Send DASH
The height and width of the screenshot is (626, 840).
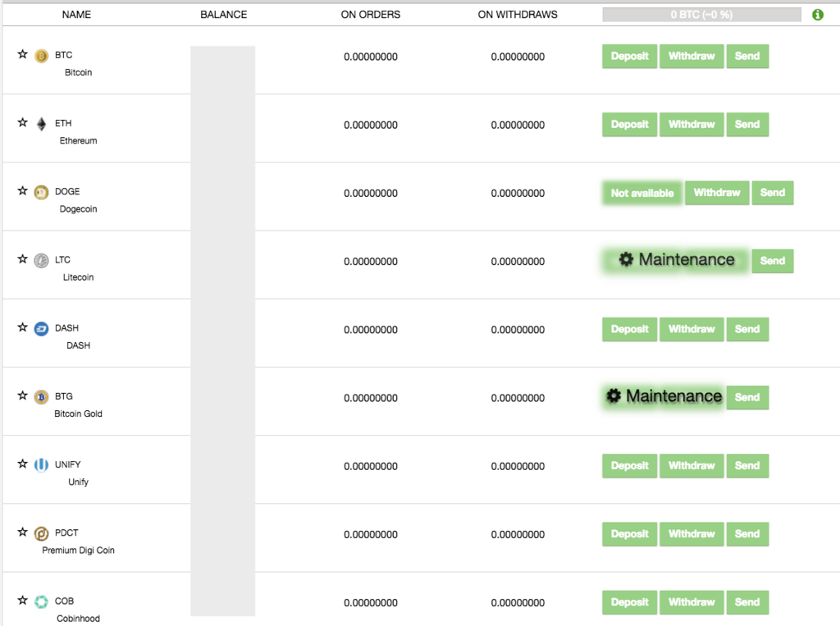click(747, 329)
